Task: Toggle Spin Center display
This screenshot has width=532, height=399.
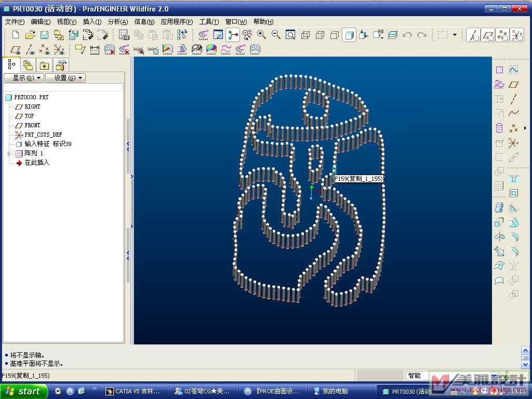Action: click(233, 35)
